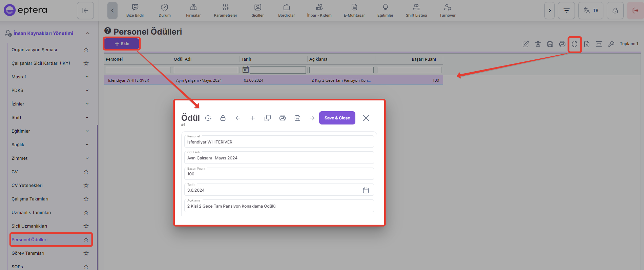Click the Ödül Adı filter input

206,70
